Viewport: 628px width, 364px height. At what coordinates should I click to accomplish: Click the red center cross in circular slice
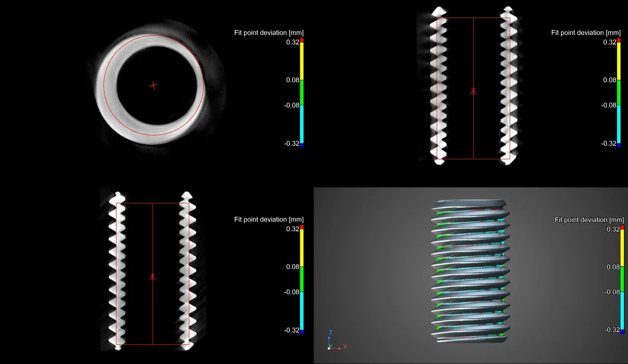(x=154, y=85)
